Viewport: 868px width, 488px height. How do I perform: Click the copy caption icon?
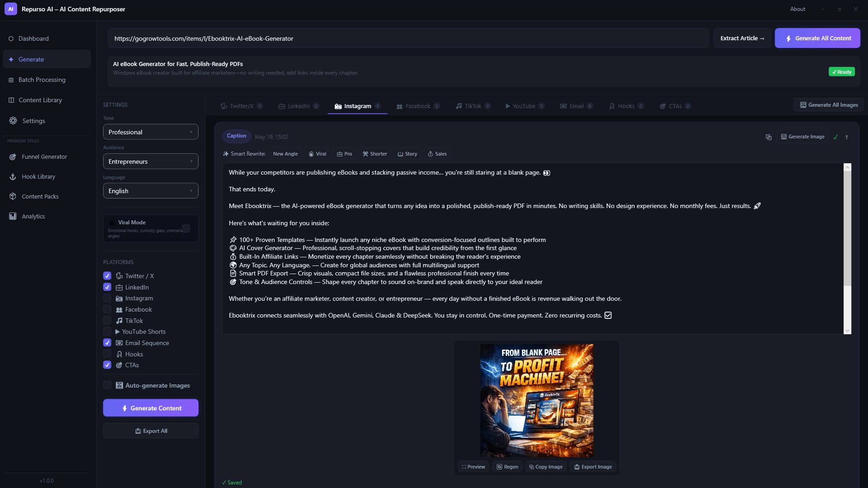click(x=768, y=137)
